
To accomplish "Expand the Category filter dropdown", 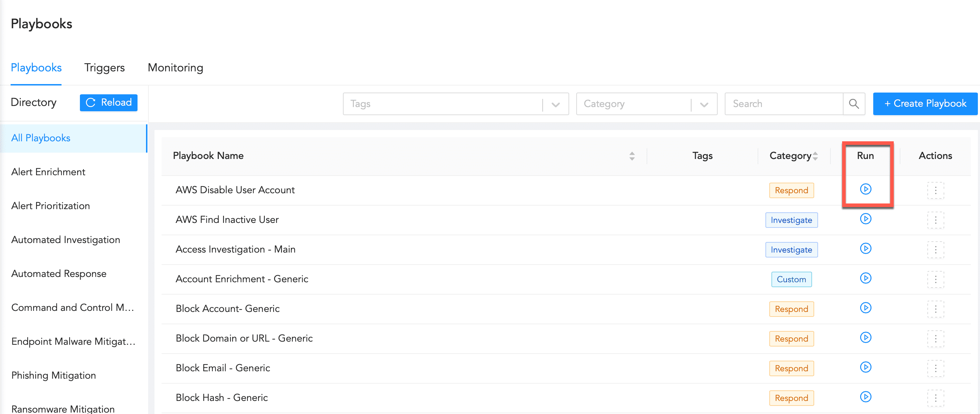I will coord(704,104).
